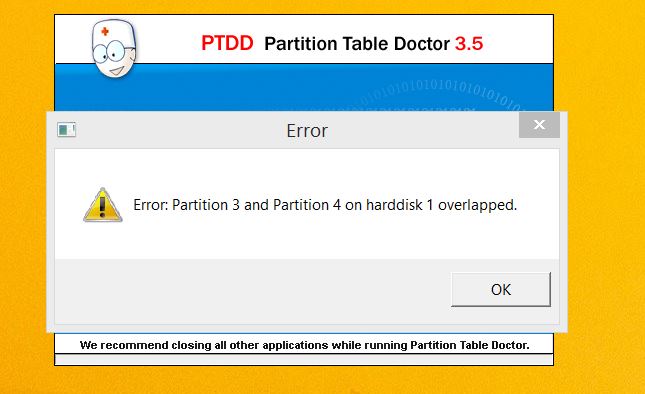
Task: Click the Error title bar caption
Action: pos(307,131)
